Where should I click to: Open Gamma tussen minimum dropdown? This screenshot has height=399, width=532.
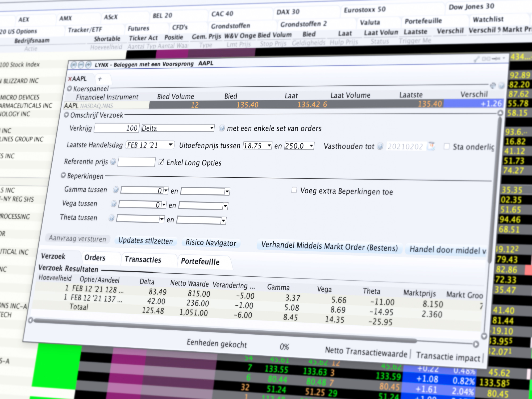(166, 190)
